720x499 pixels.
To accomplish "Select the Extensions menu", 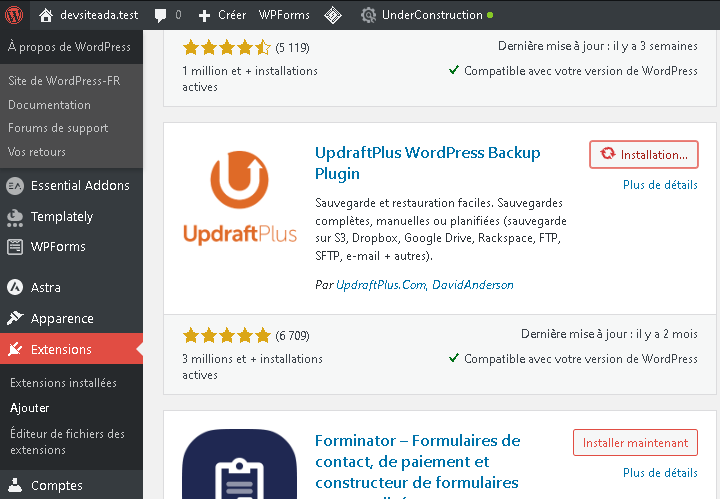I will pyautogui.click(x=61, y=349).
